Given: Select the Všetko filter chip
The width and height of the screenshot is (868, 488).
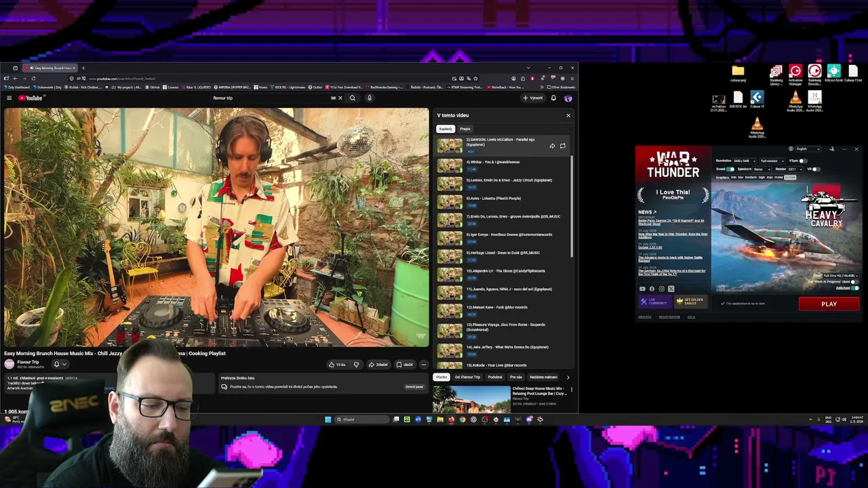Looking at the screenshot, I should pos(441,378).
